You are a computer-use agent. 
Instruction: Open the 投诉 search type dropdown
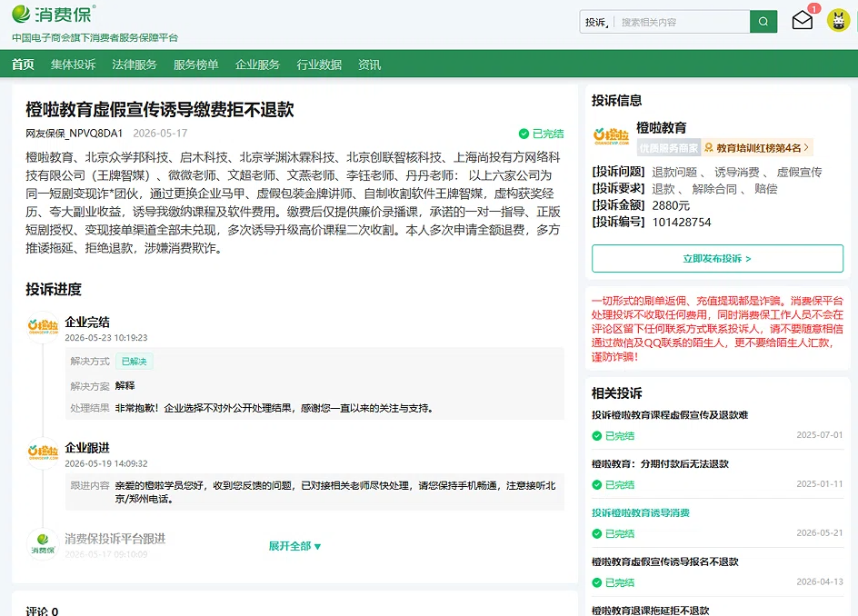(x=596, y=23)
